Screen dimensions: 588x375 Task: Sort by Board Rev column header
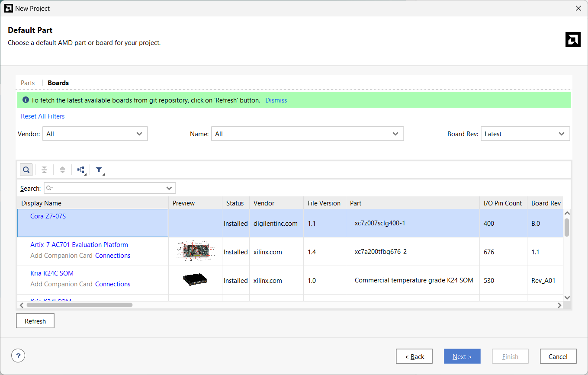[545, 203]
